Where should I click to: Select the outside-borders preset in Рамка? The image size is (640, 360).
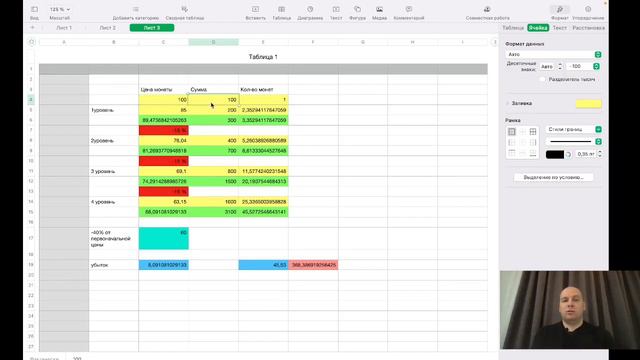point(511,131)
